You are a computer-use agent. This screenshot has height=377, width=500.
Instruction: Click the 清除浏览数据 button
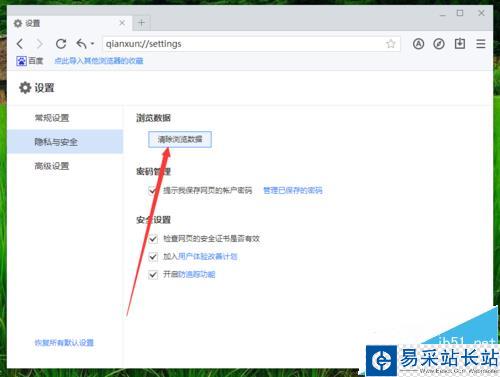pyautogui.click(x=180, y=139)
